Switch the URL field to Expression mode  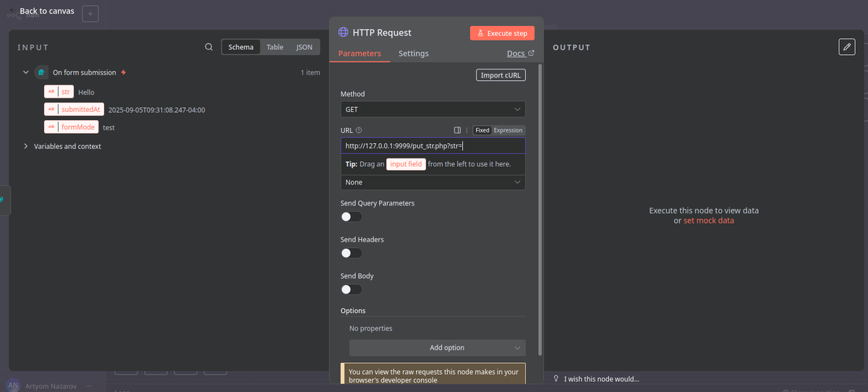[x=508, y=130]
